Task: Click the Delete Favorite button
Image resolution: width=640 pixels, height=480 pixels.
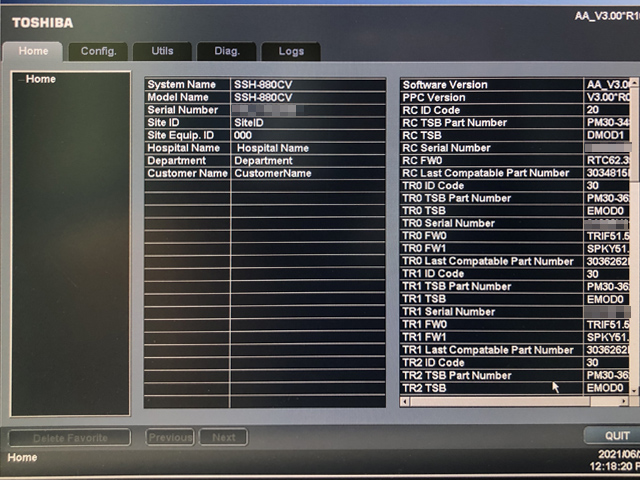Action: point(70,438)
